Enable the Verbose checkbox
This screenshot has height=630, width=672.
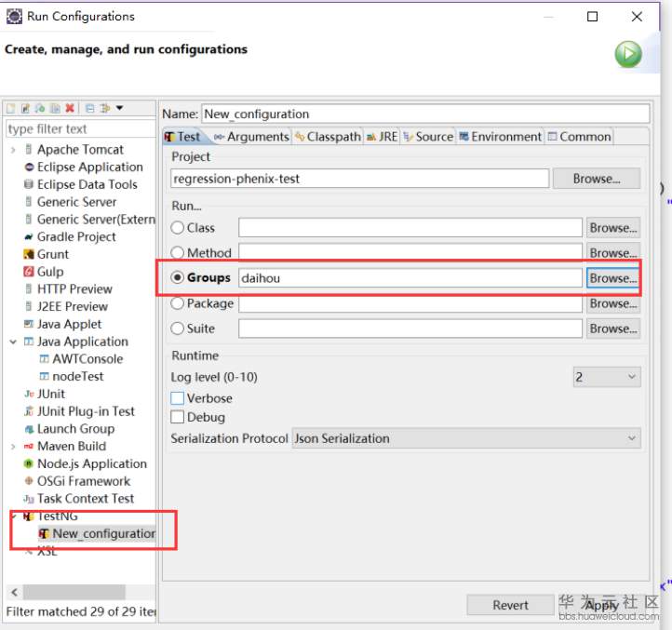coord(178,398)
